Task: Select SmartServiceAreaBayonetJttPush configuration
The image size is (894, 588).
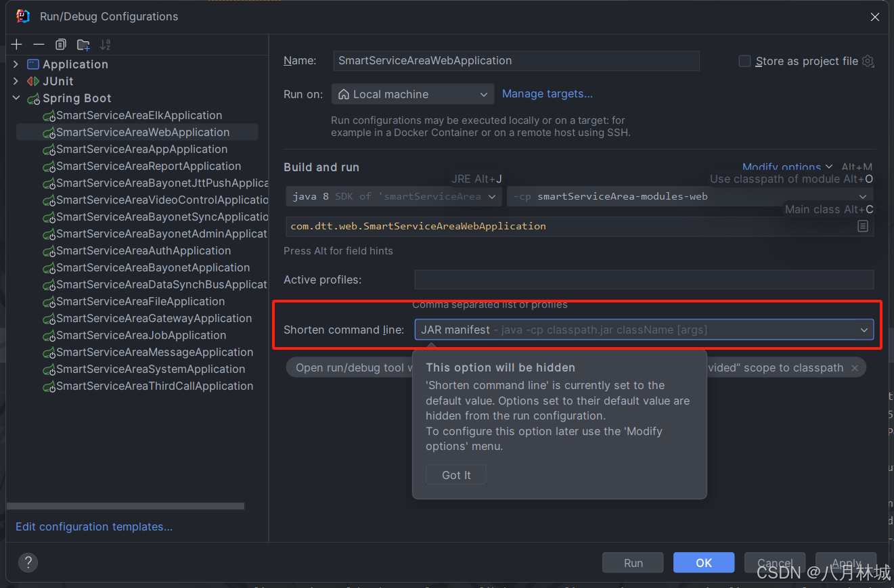Action: coord(155,183)
